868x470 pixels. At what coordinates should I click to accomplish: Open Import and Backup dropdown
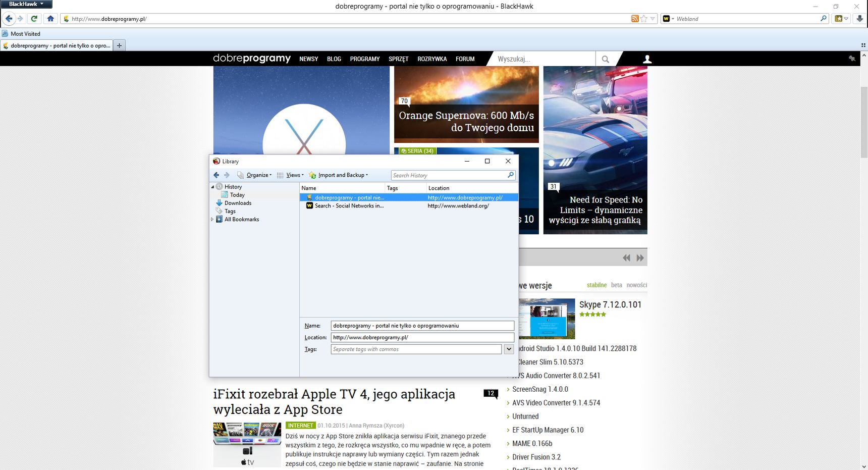click(x=339, y=175)
